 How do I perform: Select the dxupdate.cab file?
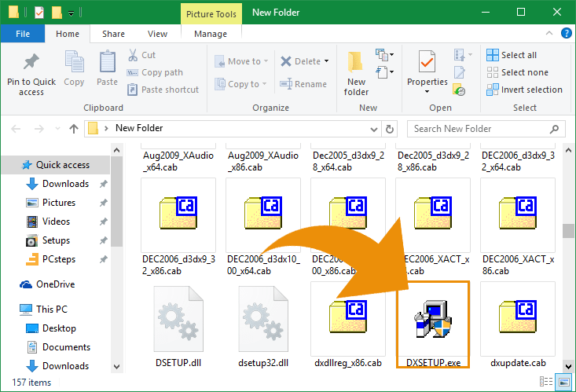pos(518,325)
